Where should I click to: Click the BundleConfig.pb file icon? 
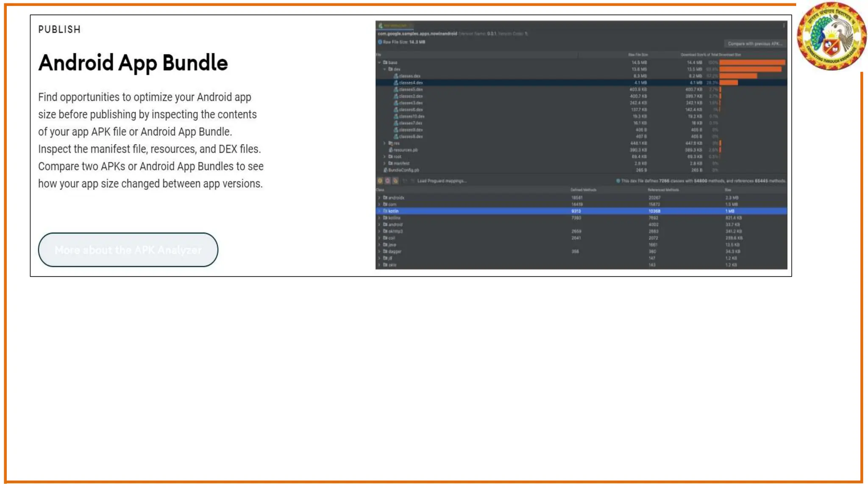click(x=386, y=170)
